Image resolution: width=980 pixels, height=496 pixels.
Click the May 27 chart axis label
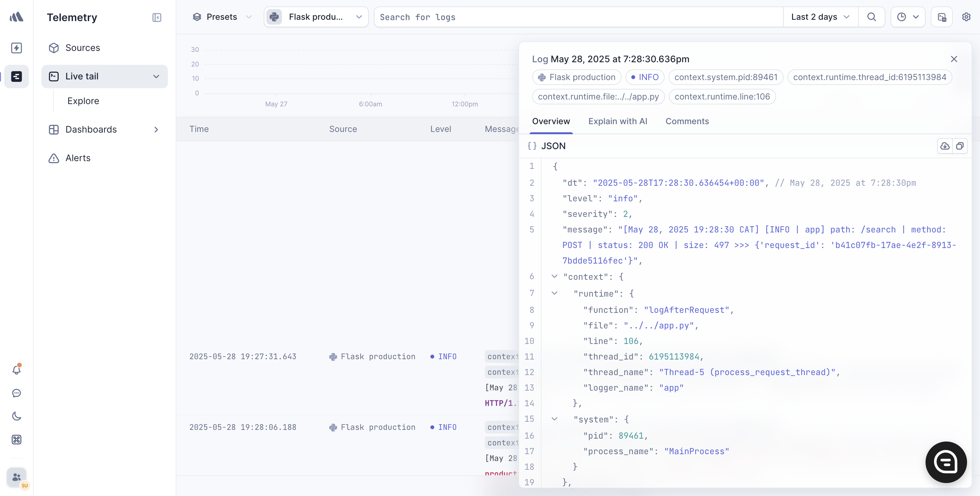coord(276,104)
